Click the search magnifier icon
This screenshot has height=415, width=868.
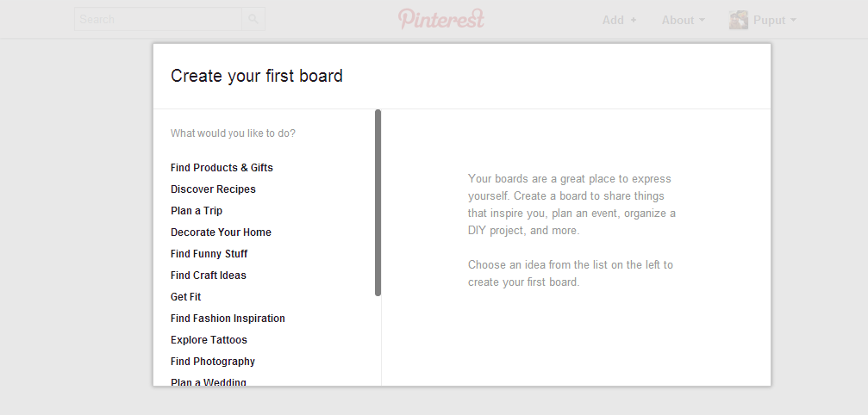coord(253,19)
